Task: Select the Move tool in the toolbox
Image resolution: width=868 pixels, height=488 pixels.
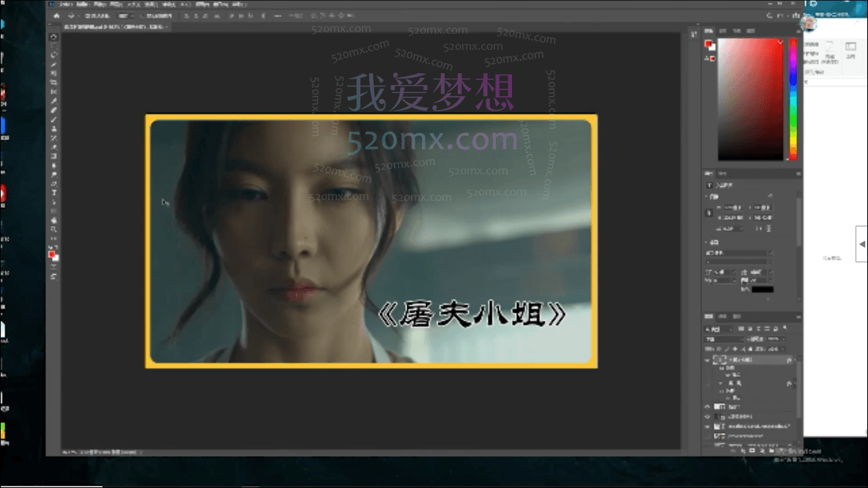Action: pyautogui.click(x=53, y=37)
